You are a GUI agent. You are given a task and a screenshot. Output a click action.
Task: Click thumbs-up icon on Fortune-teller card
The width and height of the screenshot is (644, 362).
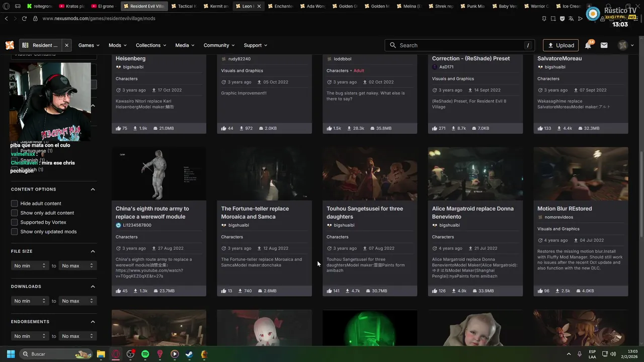pos(224,291)
